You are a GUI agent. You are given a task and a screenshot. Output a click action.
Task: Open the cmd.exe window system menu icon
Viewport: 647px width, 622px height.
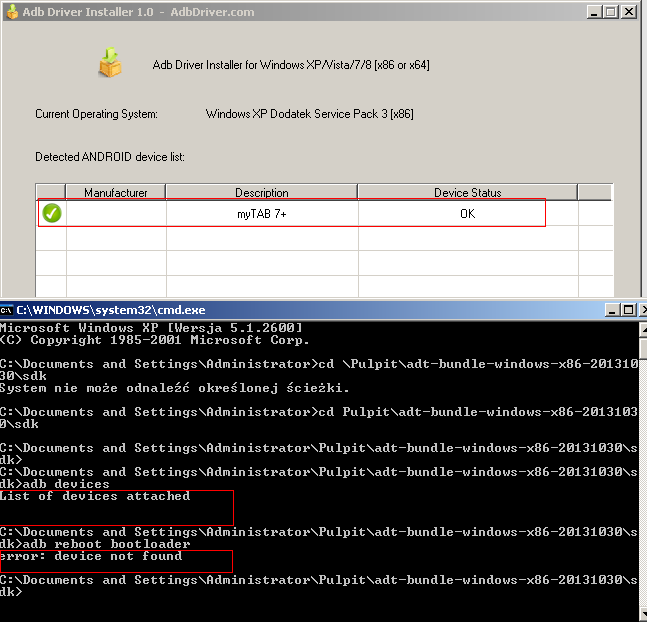[8, 311]
